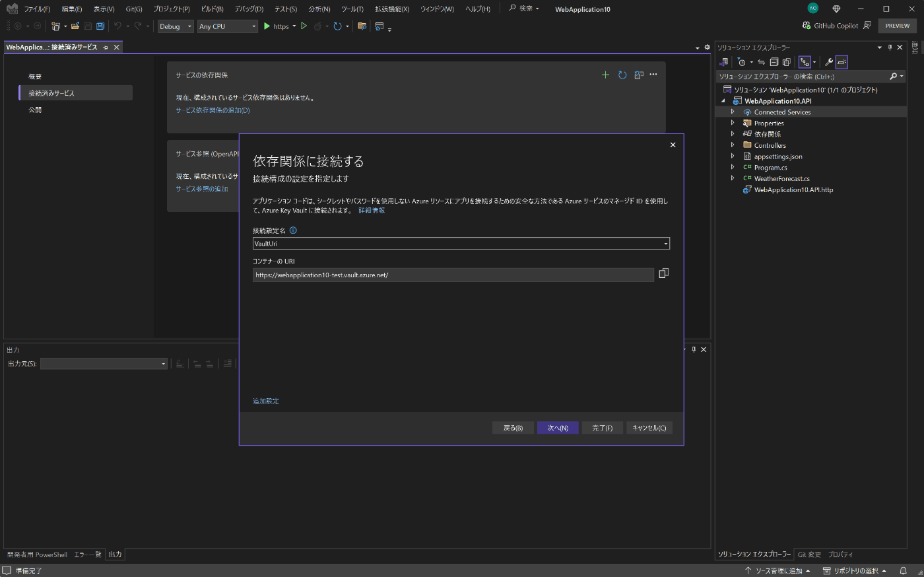Add a service dependency with the plus icon

coord(605,75)
